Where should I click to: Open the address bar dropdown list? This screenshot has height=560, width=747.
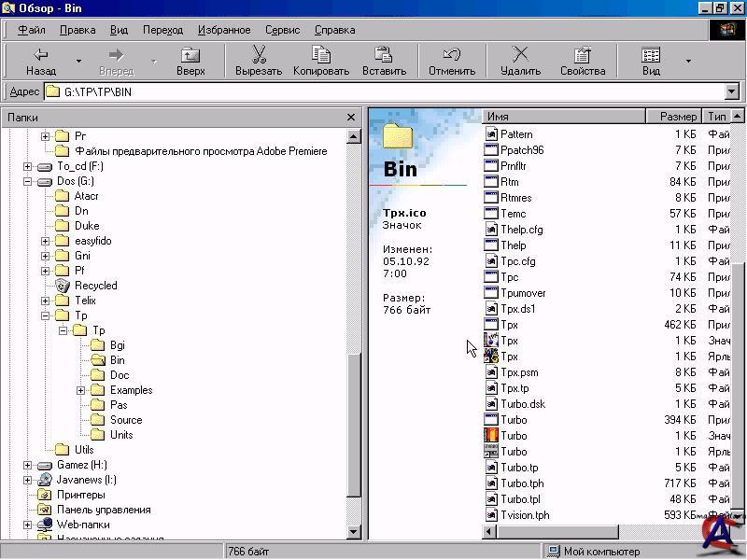click(731, 91)
